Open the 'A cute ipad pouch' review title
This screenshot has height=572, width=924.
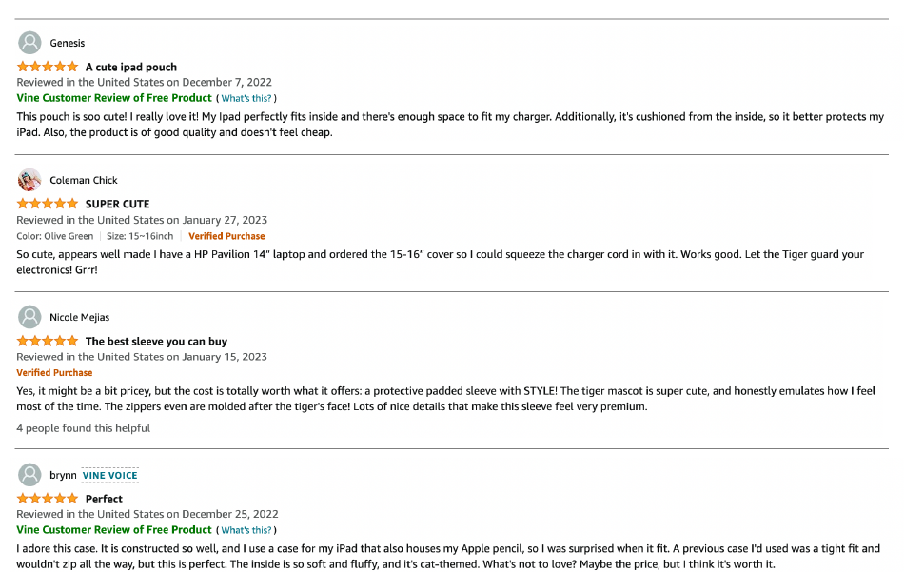pyautogui.click(x=131, y=68)
